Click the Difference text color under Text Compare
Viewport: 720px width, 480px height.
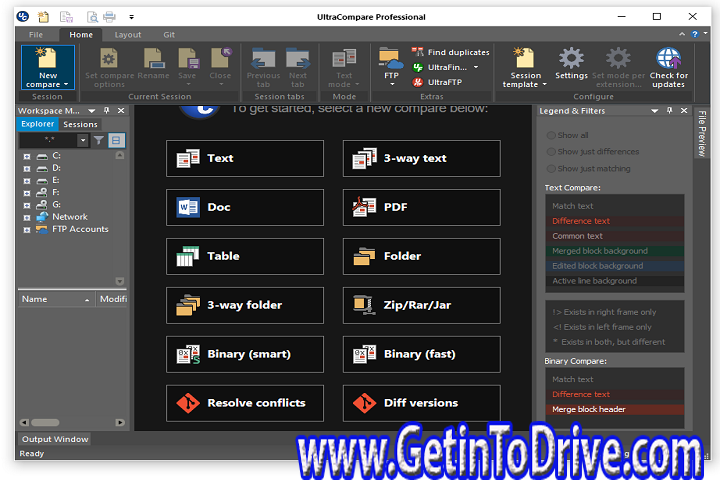tap(615, 221)
